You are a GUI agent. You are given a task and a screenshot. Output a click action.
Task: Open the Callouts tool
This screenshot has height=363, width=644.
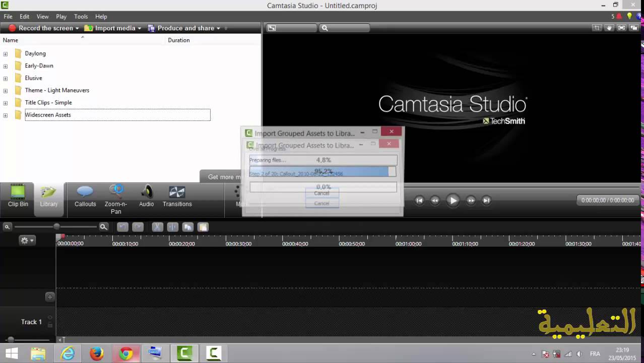85,196
